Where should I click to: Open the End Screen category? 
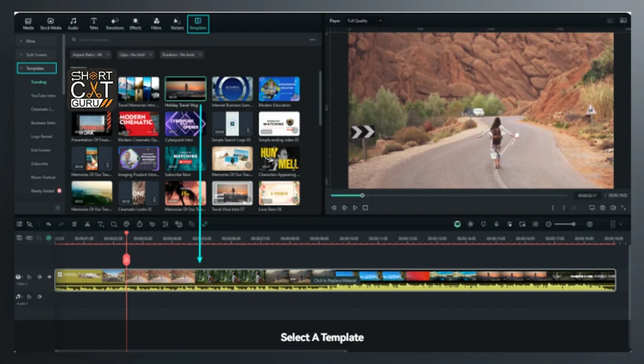point(41,150)
